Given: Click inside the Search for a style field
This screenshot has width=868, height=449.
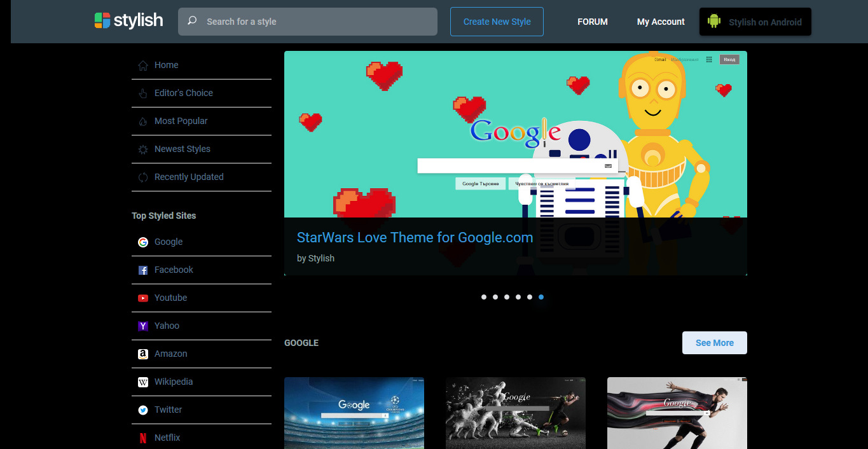Looking at the screenshot, I should pos(307,22).
